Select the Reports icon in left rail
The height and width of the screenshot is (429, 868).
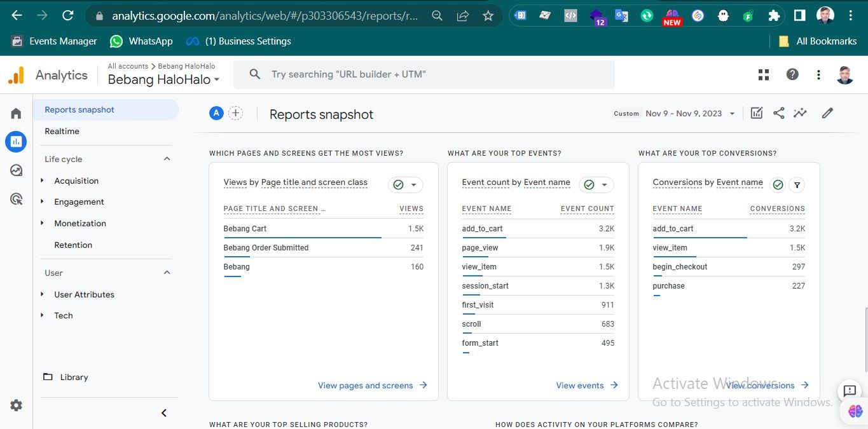click(16, 141)
